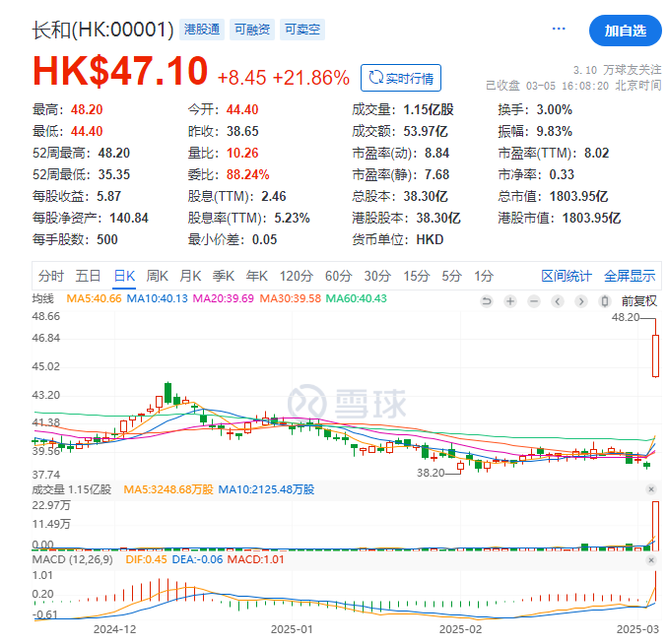
Task: Click the 成交额 53.97亿 value
Action: (x=426, y=131)
